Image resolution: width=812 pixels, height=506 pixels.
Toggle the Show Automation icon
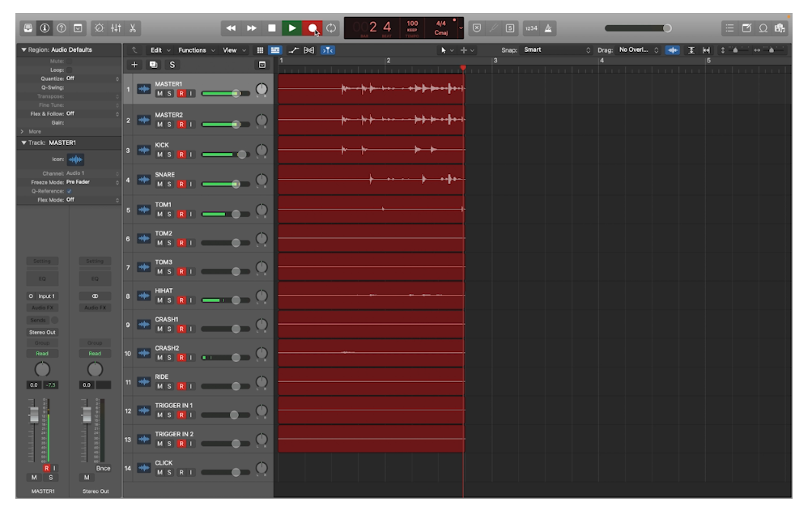coord(294,50)
